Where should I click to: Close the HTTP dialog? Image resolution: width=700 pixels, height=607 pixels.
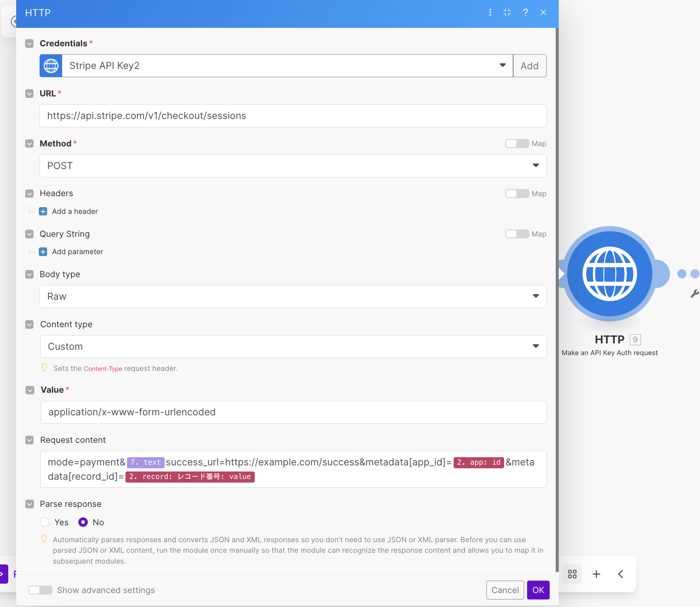point(543,12)
